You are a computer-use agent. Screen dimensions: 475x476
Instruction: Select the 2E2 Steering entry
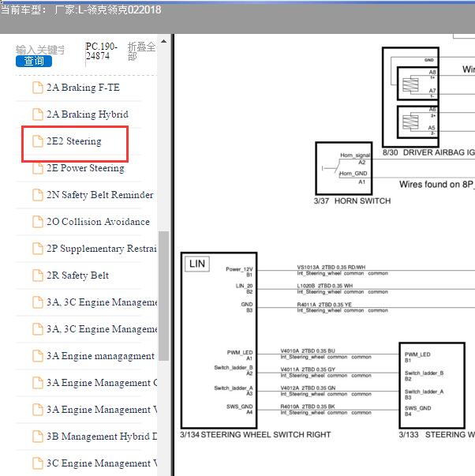pyautogui.click(x=73, y=141)
